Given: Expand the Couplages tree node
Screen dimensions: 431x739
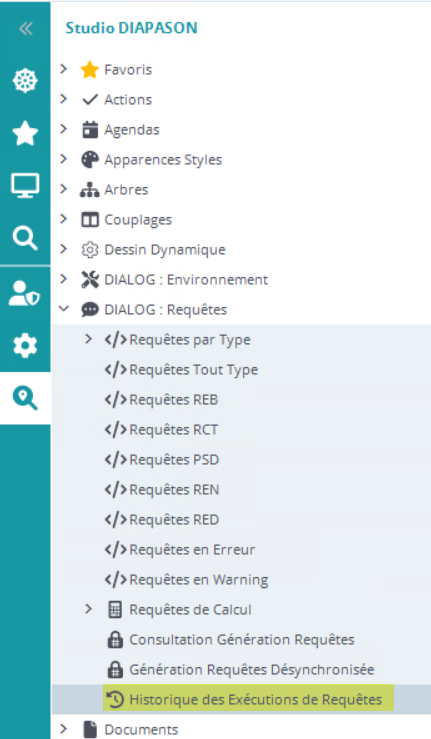Looking at the screenshot, I should point(64,219).
